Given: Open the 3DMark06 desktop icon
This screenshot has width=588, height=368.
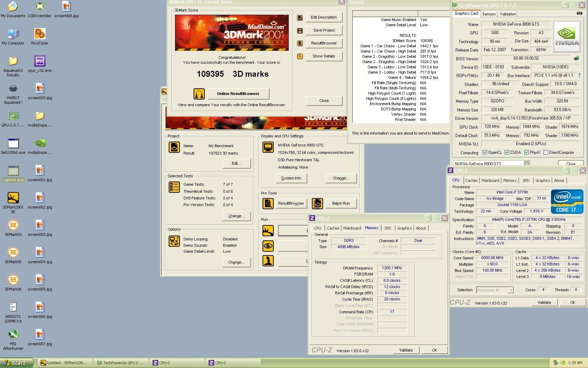Looking at the screenshot, I should pos(13,280).
